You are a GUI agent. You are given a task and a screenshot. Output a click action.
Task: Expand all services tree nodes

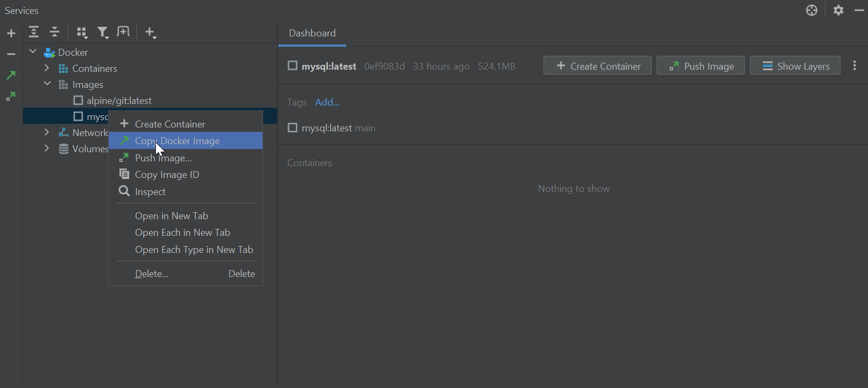click(x=34, y=32)
